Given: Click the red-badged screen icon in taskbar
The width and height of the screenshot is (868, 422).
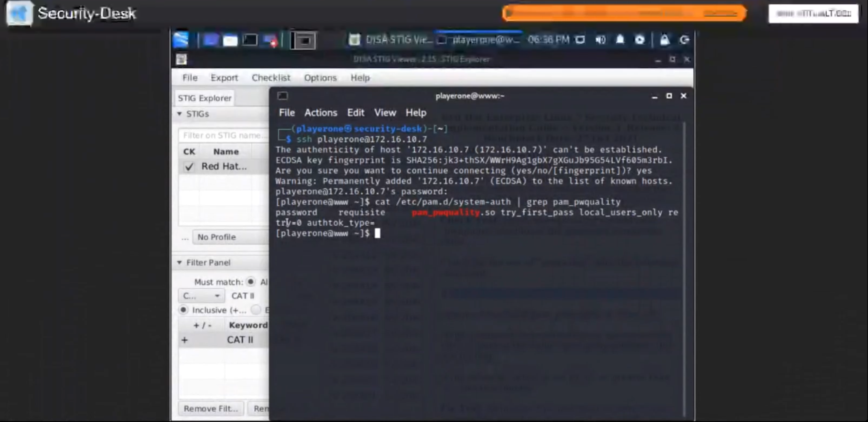Looking at the screenshot, I should pos(271,40).
